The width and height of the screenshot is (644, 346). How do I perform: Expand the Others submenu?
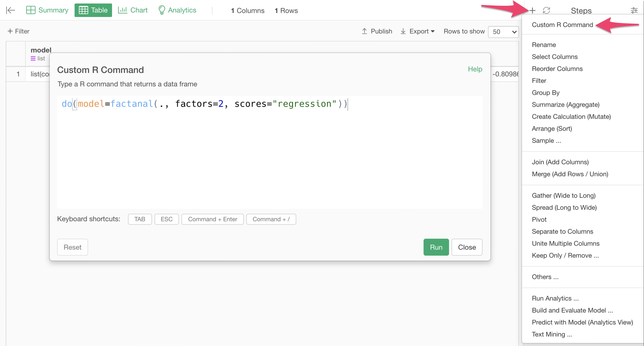point(545,277)
